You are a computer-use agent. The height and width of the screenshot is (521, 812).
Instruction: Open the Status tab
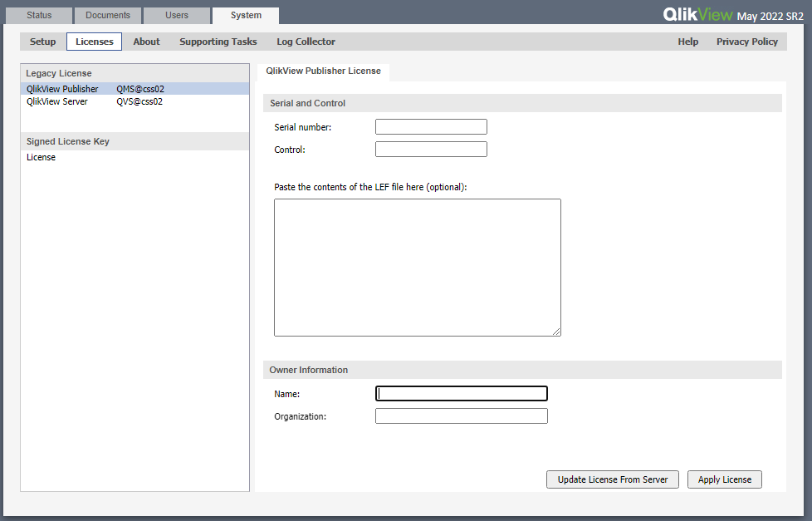(39, 16)
